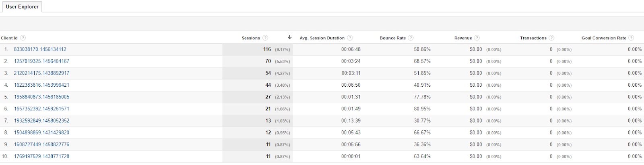Sort by Bounce Rate column header
The height and width of the screenshot is (165, 644).
(392, 38)
